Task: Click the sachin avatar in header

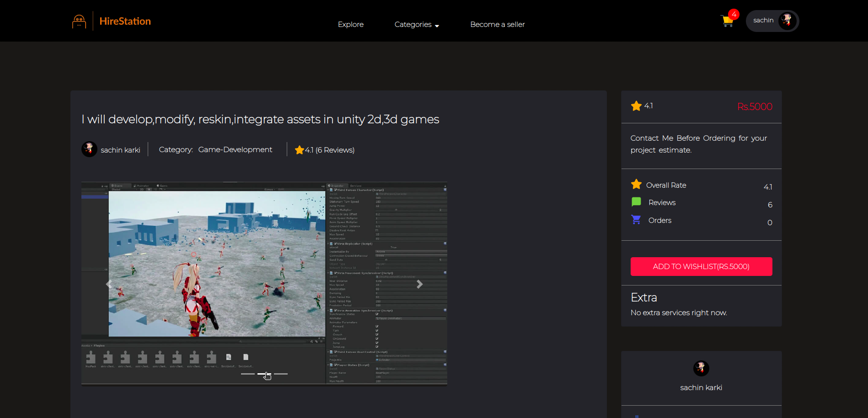Action: pos(787,21)
